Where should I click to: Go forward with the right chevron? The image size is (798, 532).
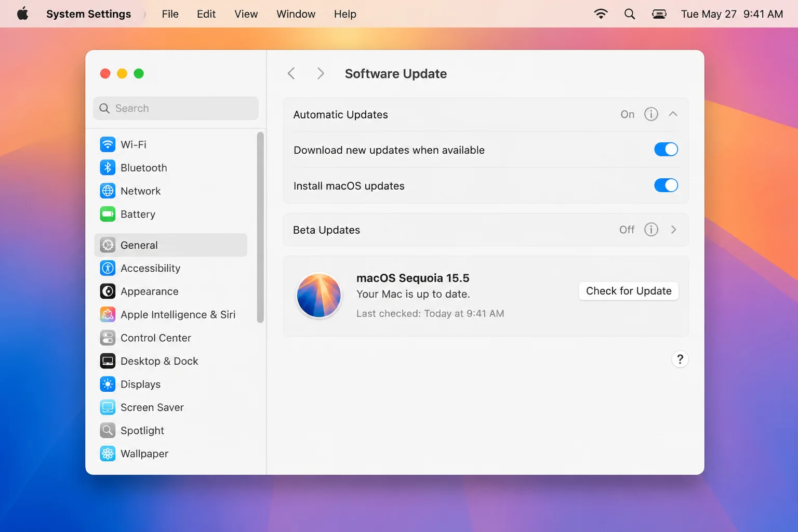click(321, 74)
